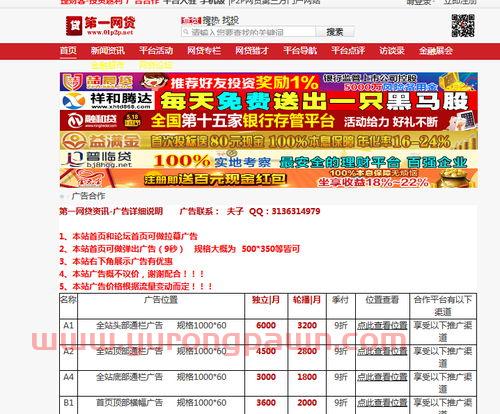500x414 pixels.
Task: Open the 祥和腾达 banner ad
Action: [x=269, y=101]
